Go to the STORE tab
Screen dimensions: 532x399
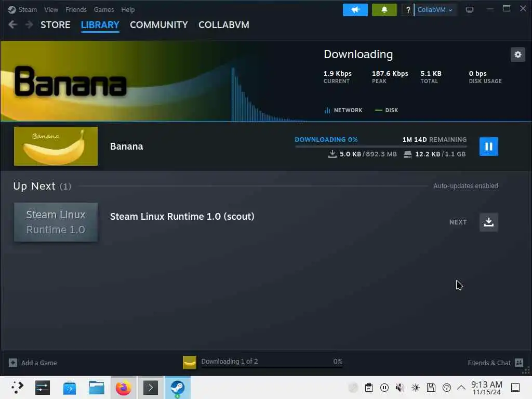pos(55,25)
